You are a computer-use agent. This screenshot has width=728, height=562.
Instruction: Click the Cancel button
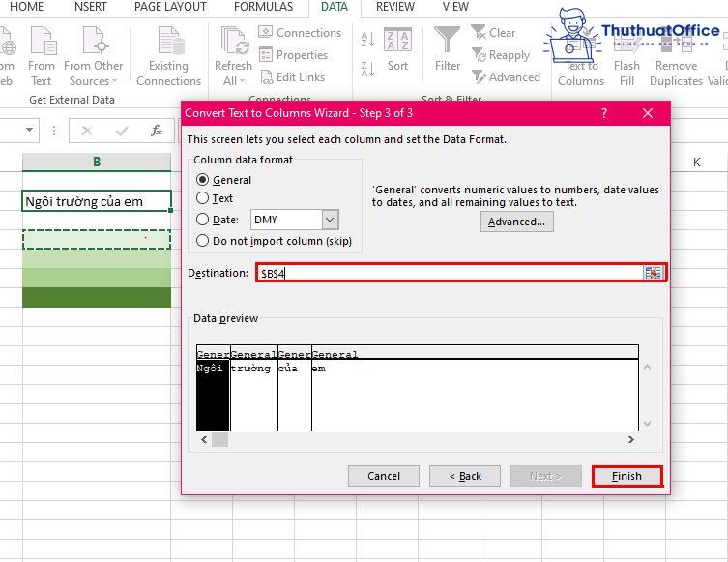click(x=384, y=476)
